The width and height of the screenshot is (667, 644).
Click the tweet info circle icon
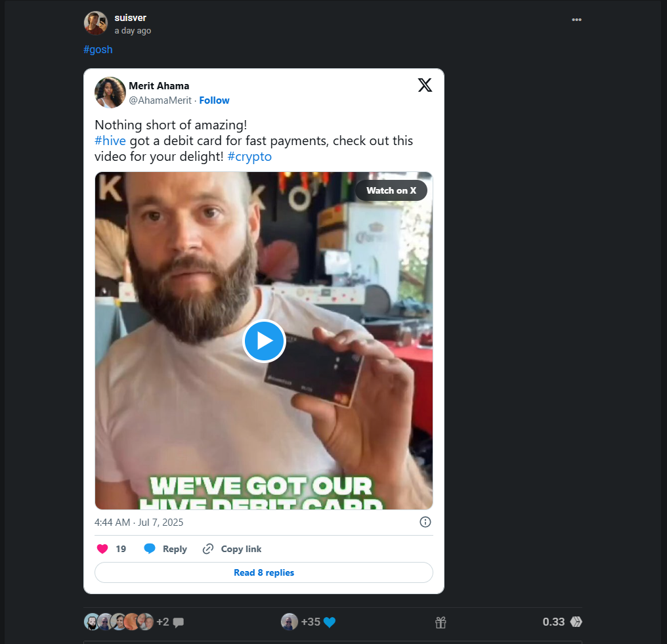[425, 522]
